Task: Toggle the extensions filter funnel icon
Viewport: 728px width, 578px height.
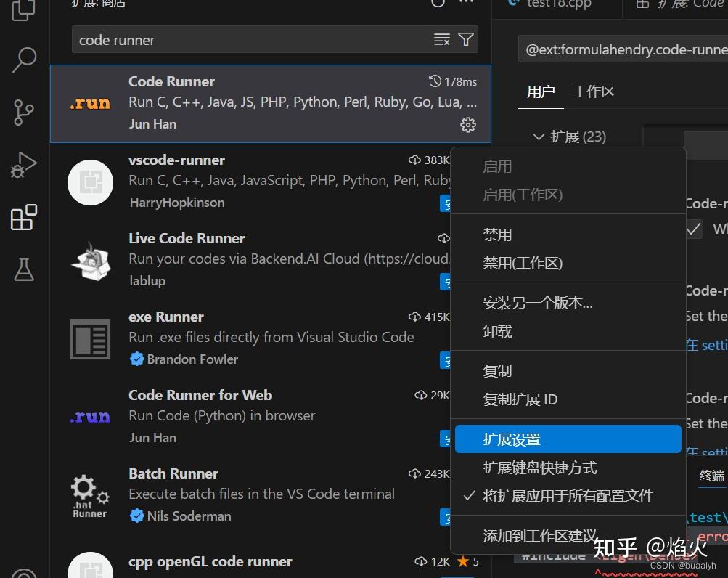Action: coord(465,40)
